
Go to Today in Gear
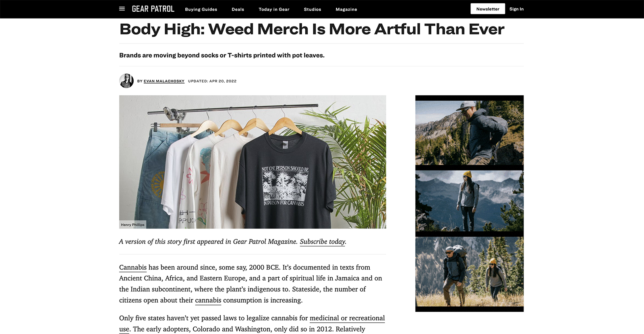[x=274, y=9]
